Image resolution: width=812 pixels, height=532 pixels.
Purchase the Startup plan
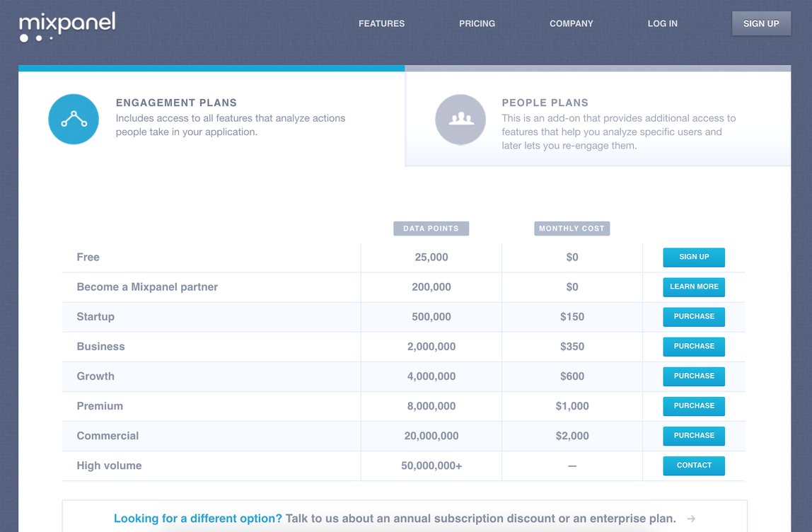tap(694, 316)
